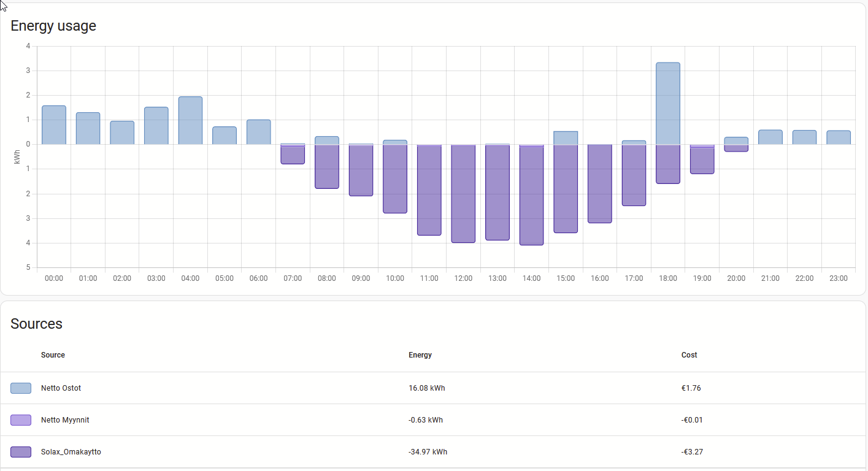Viewport: 868px width, 471px height.
Task: Select the Netto Myynnit source row label
Action: coord(65,420)
